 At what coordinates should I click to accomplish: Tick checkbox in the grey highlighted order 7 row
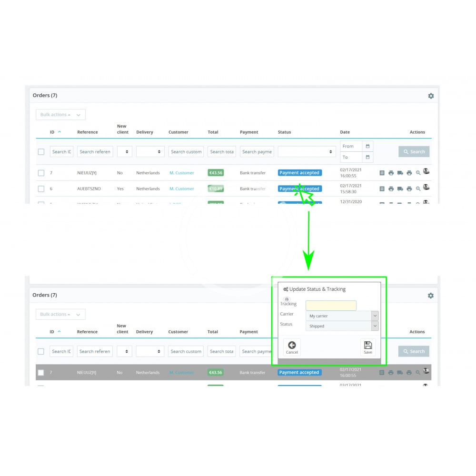pyautogui.click(x=41, y=372)
